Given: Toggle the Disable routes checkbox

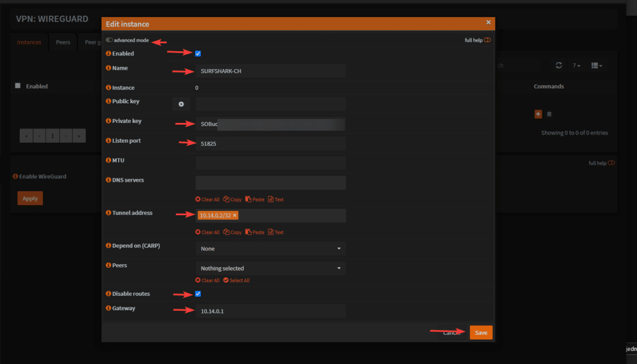Looking at the screenshot, I should click(x=198, y=294).
